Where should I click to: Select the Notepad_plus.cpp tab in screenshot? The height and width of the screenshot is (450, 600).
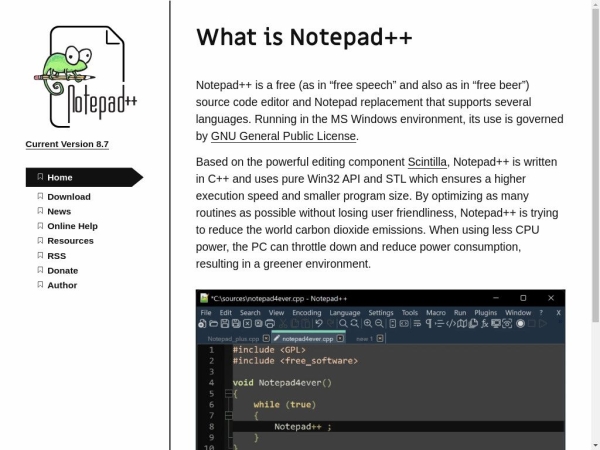233,339
